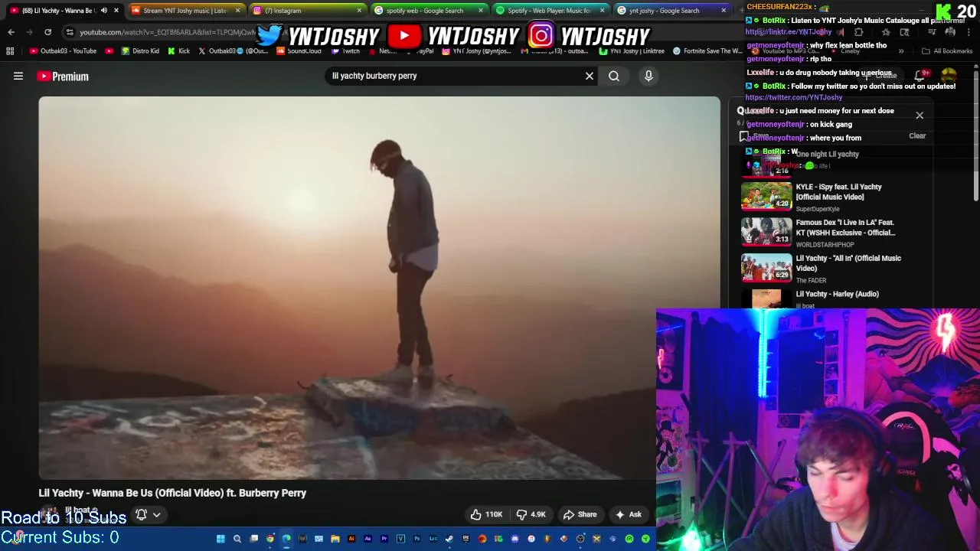
Task: Open taskbar search magnifier
Action: [x=237, y=539]
